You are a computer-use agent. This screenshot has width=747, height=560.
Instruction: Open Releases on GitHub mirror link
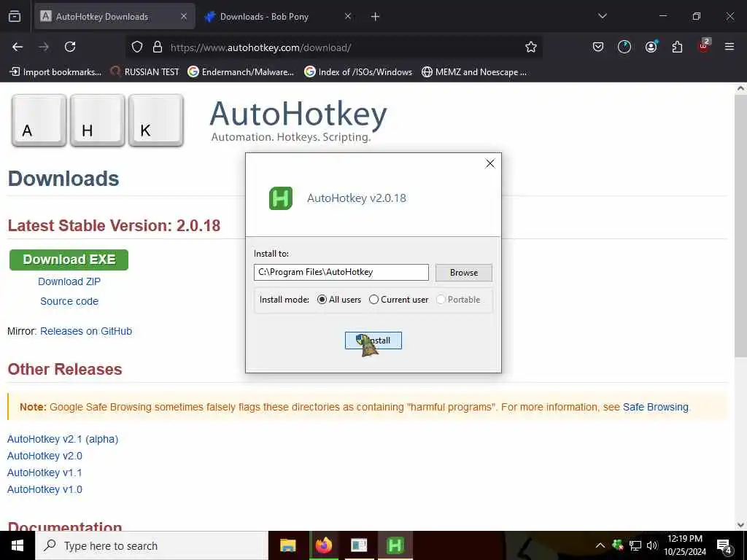[86, 331]
